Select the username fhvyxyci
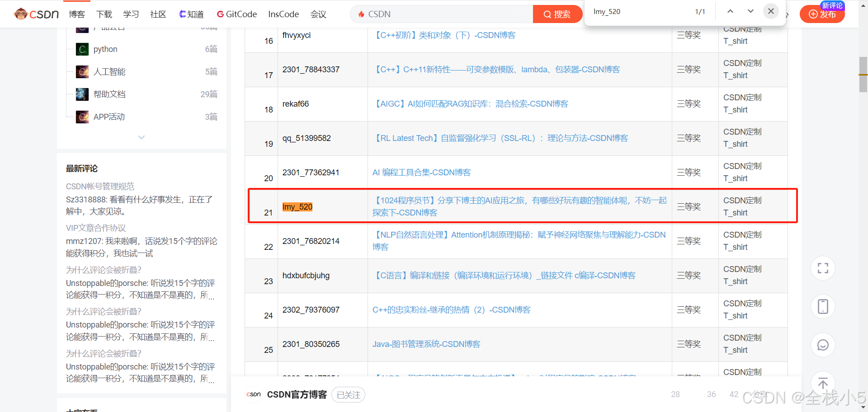This screenshot has height=412, width=868. click(297, 35)
